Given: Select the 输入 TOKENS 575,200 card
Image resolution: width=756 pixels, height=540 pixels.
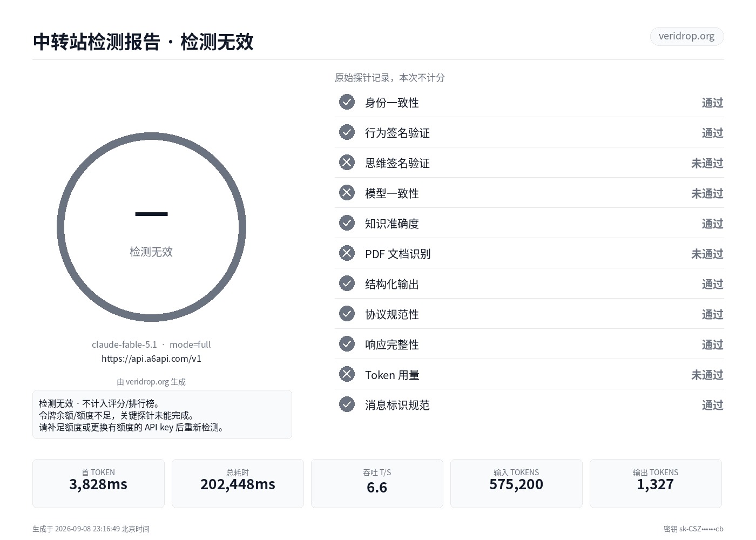Looking at the screenshot, I should (x=516, y=483).
